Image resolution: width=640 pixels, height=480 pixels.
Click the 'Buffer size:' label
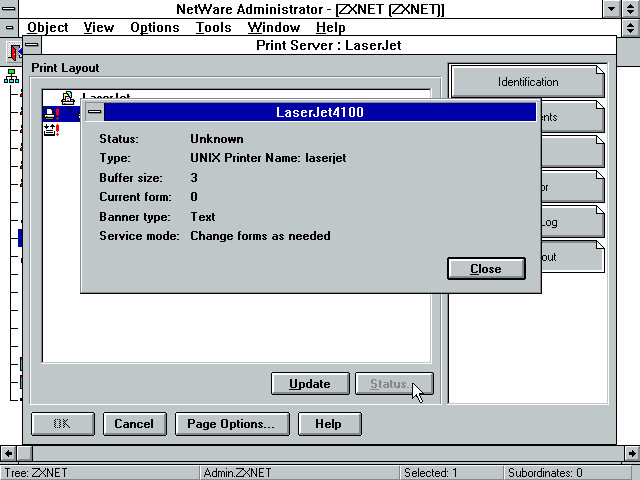(x=131, y=178)
